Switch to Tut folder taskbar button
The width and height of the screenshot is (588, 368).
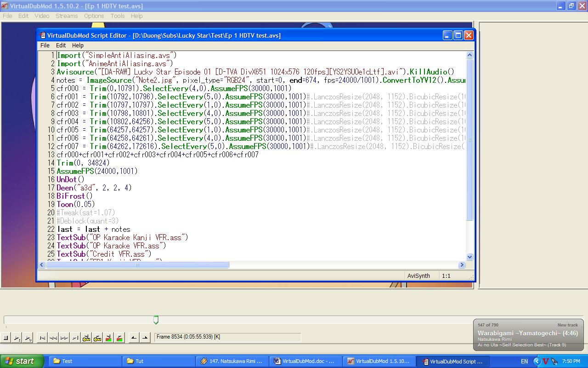(159, 361)
